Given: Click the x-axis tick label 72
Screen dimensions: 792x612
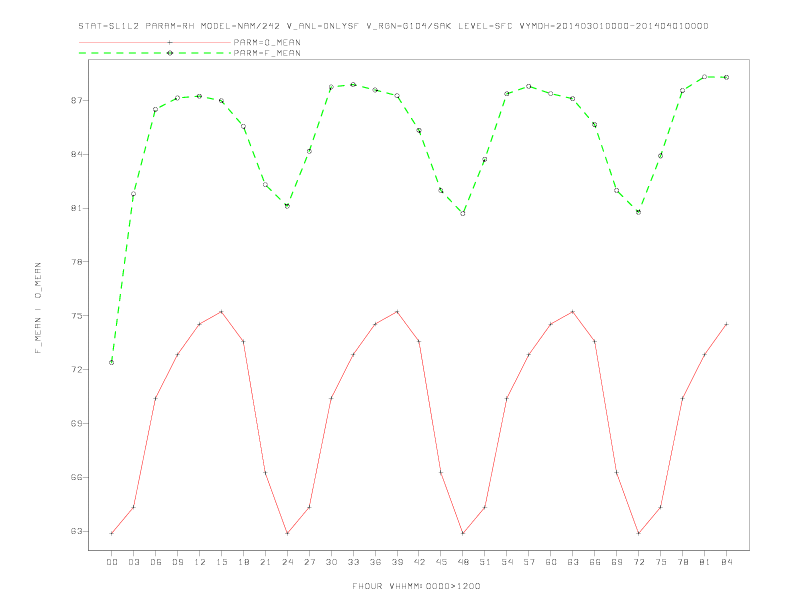Looking at the screenshot, I should (x=638, y=562).
